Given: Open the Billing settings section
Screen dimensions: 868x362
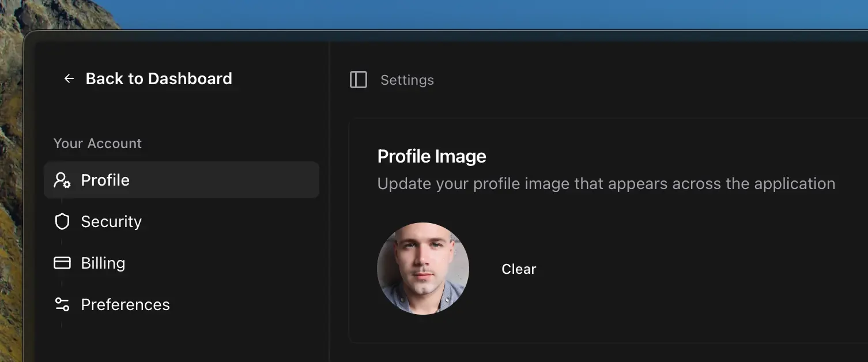Looking at the screenshot, I should [103, 263].
